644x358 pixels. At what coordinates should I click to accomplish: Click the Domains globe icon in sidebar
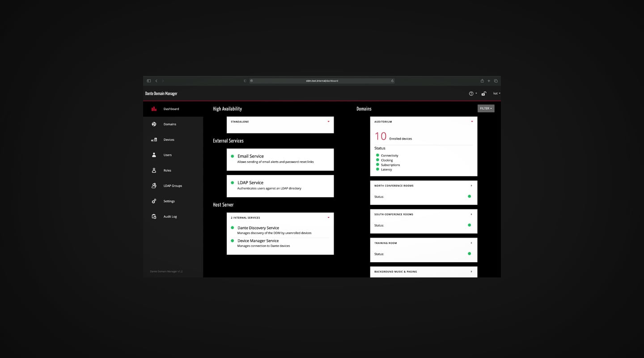coord(154,124)
